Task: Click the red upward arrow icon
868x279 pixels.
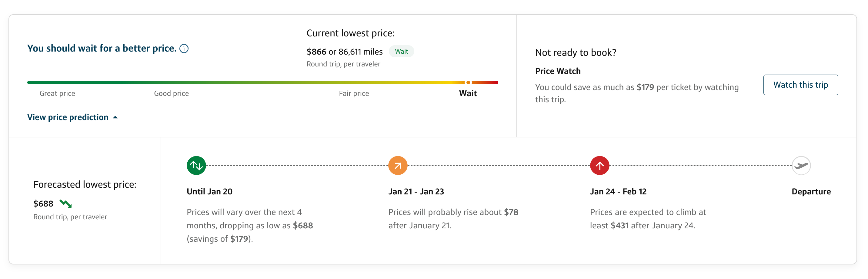Action: [599, 166]
